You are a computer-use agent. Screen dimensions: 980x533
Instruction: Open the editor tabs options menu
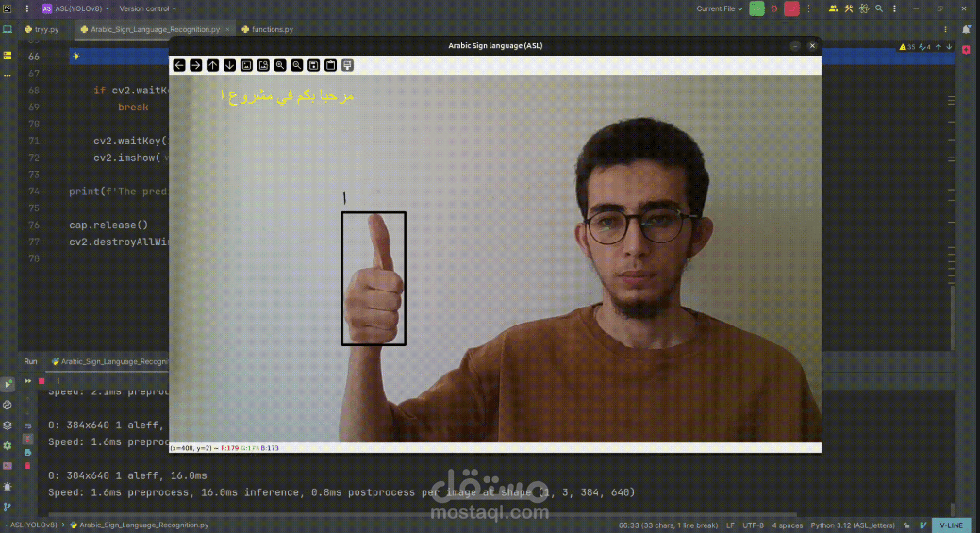pyautogui.click(x=946, y=29)
